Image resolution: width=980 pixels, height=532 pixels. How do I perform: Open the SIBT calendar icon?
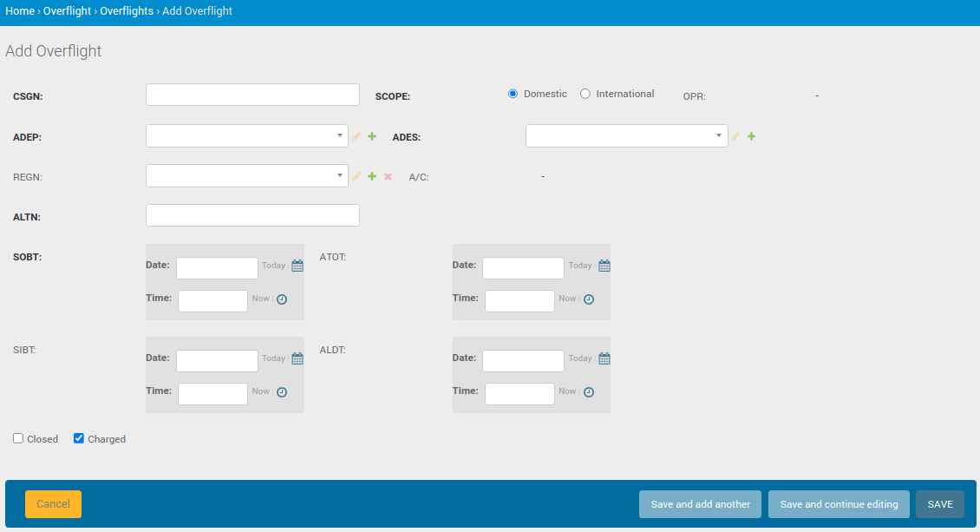(297, 358)
